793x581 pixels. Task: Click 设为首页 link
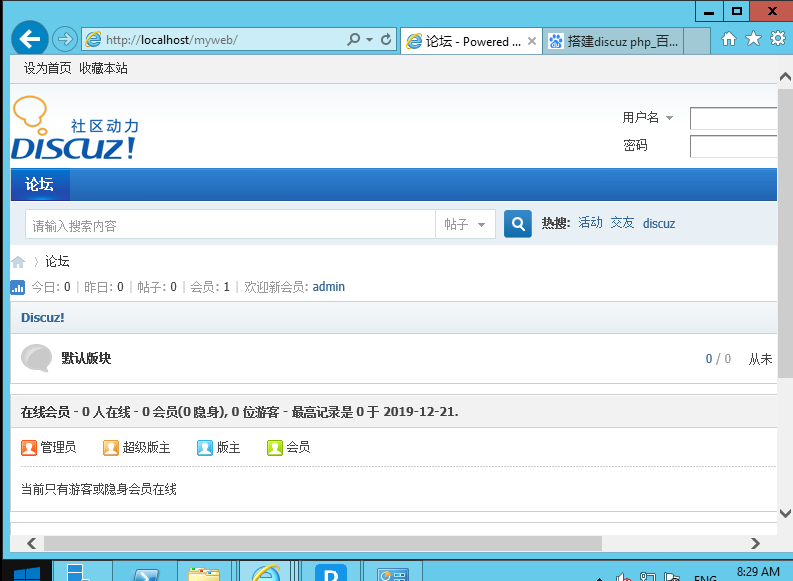pos(48,68)
